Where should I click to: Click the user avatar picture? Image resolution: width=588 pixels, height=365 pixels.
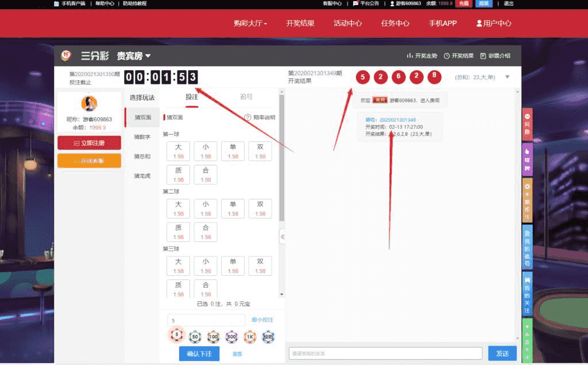pos(89,103)
